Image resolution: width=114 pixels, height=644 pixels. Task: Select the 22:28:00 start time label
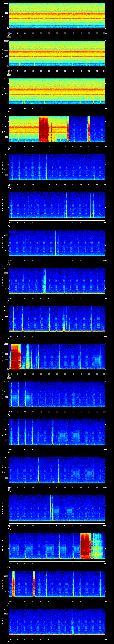click(x=9, y=260)
